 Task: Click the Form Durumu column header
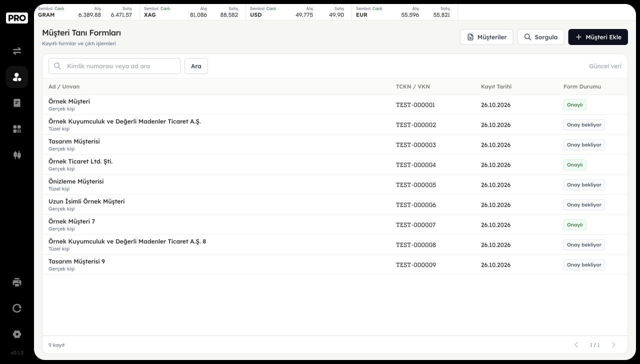[x=582, y=86]
